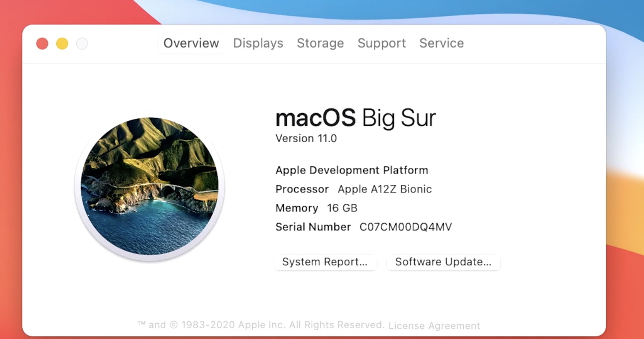This screenshot has height=339, width=644.
Task: Open the Service tab
Action: (442, 43)
